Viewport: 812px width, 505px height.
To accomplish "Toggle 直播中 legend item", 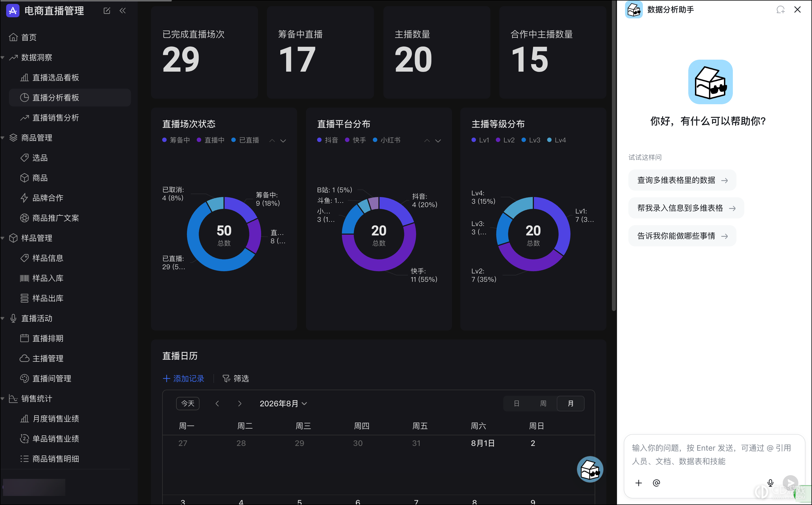I will [211, 140].
